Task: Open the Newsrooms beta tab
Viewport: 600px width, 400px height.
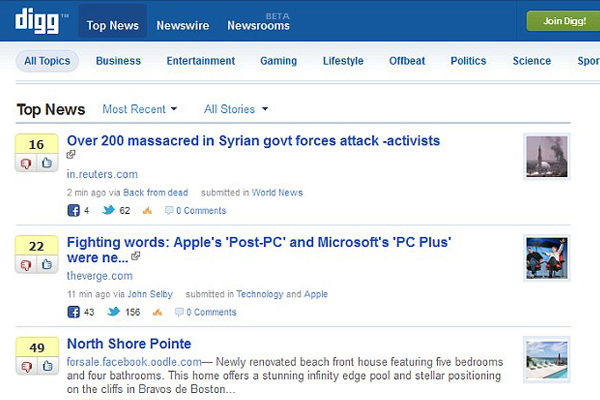Action: tap(258, 23)
